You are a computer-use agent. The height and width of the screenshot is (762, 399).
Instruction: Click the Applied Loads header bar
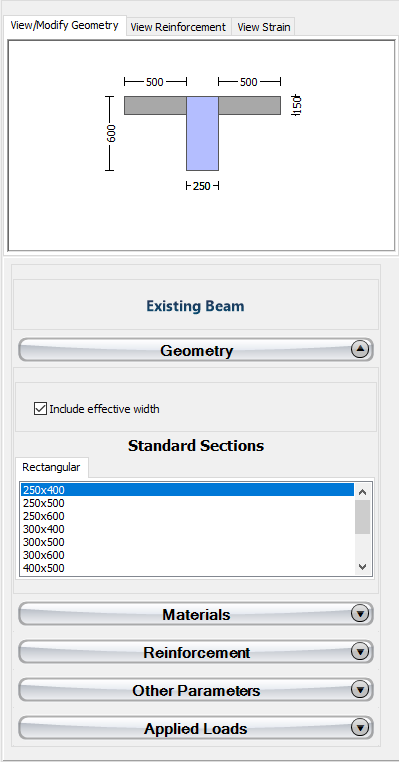[196, 728]
